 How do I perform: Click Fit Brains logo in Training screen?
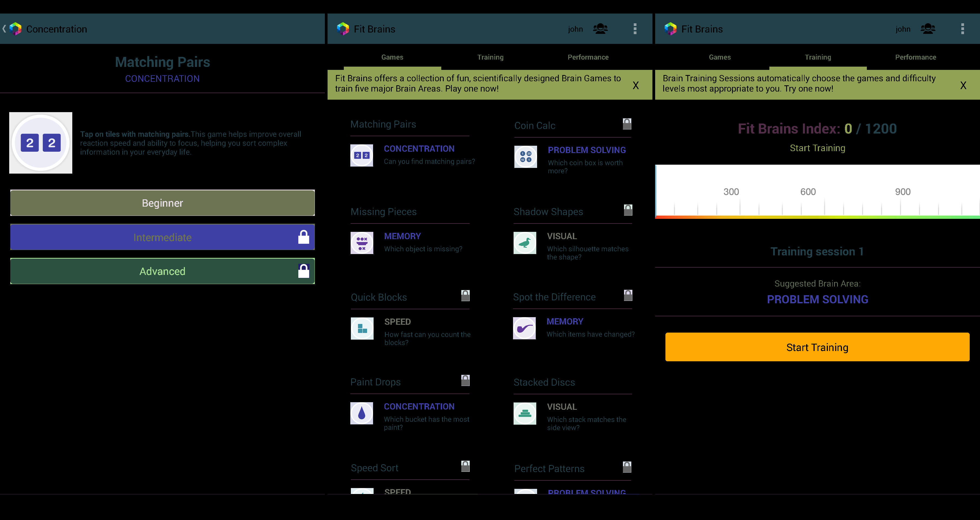click(670, 29)
